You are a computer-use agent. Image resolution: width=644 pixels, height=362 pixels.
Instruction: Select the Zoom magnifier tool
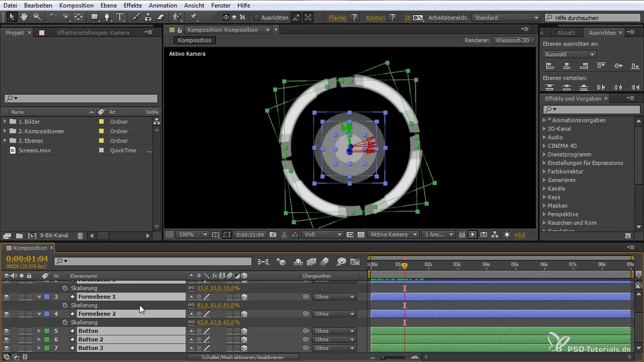tap(37, 17)
